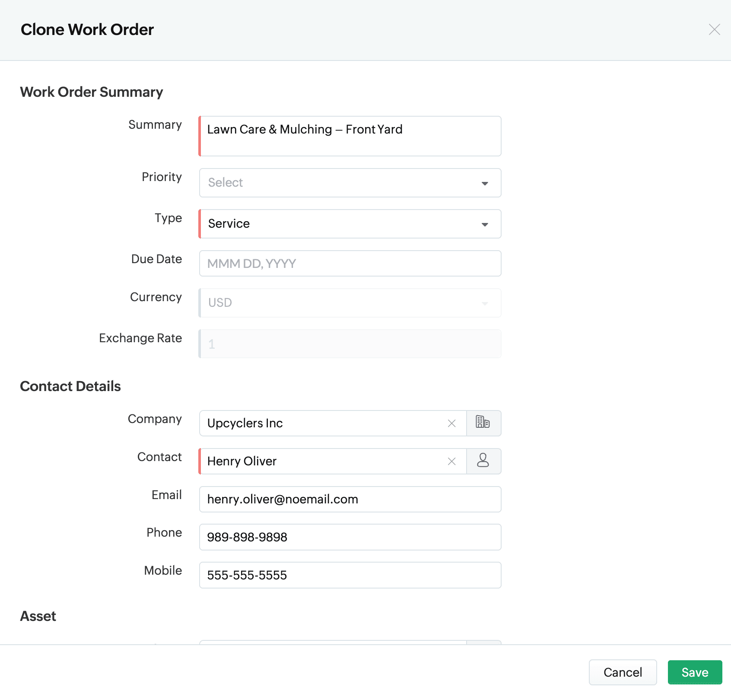Clear the Upcyclers Inc company value
The image size is (731, 700).
pos(451,423)
